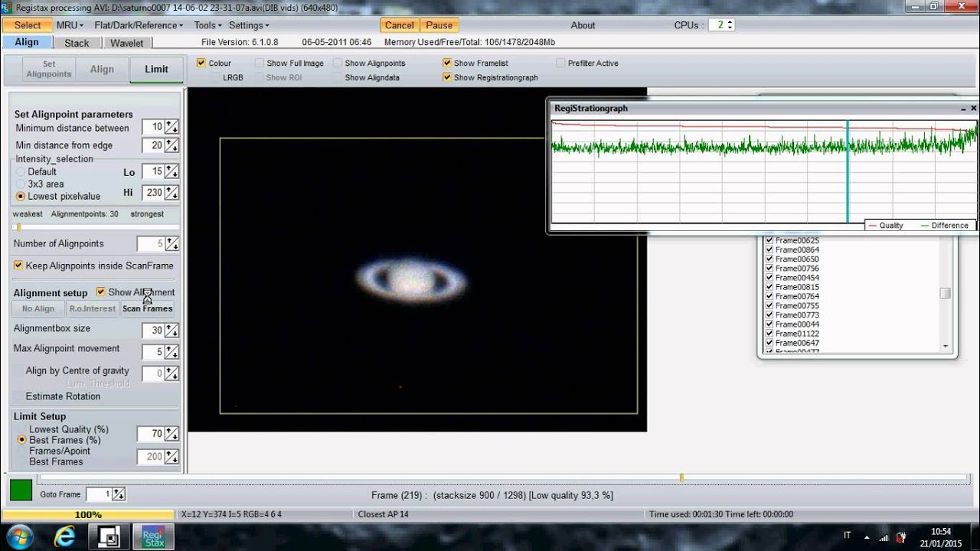Screen dimensions: 980x551
Task: Pause the frame processing
Action: pyautogui.click(x=439, y=25)
